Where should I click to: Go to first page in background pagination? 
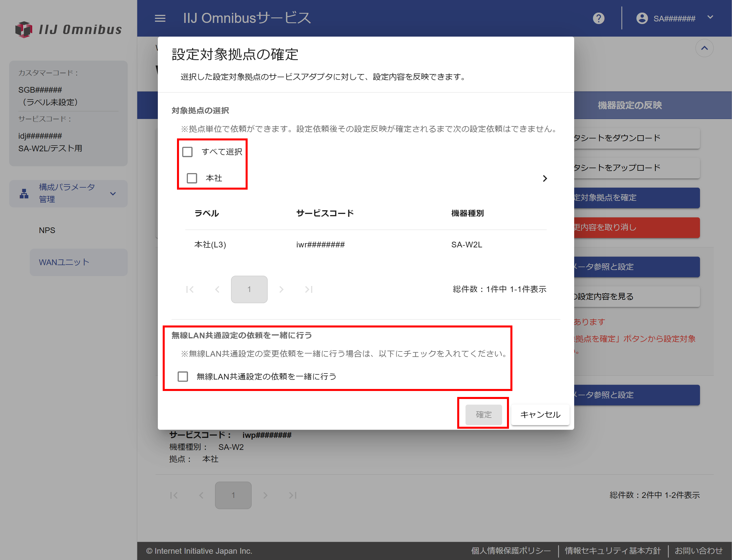pos(174,495)
